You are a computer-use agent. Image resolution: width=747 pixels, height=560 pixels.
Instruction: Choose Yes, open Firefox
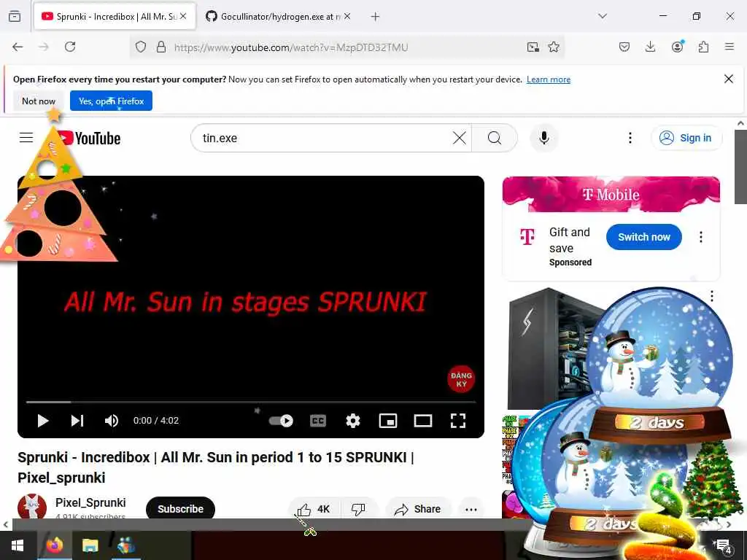coord(111,101)
